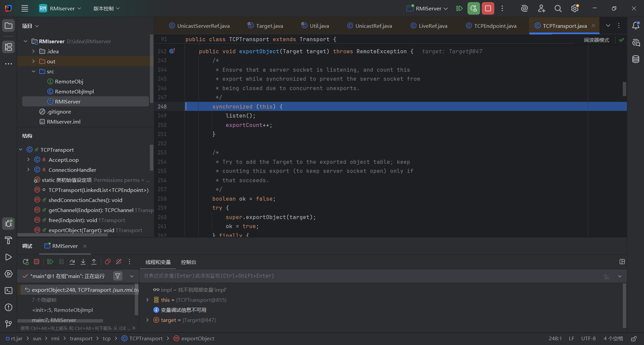
Task: Open the View Breakpoints dialog icon
Action: [108, 262]
